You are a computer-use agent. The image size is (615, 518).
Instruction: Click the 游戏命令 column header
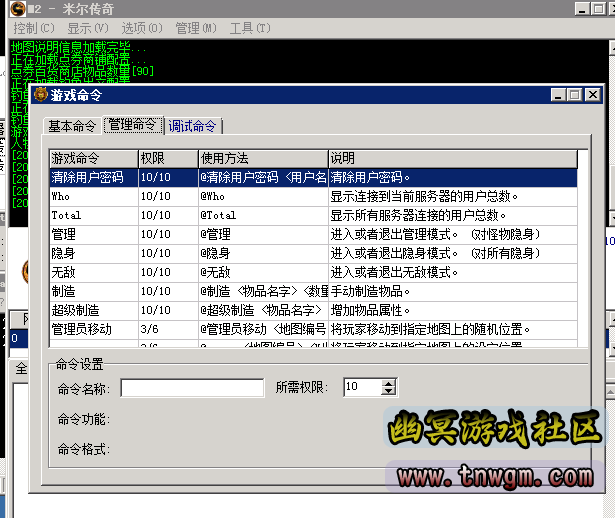click(x=94, y=158)
